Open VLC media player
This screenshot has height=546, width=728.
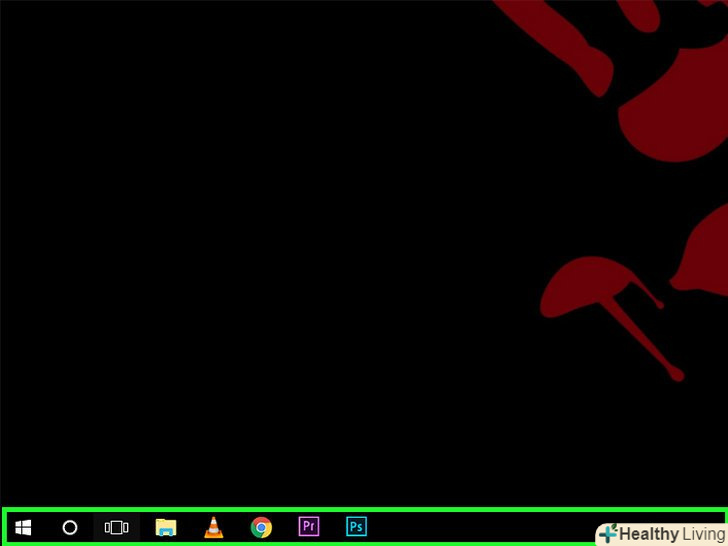coord(214,527)
